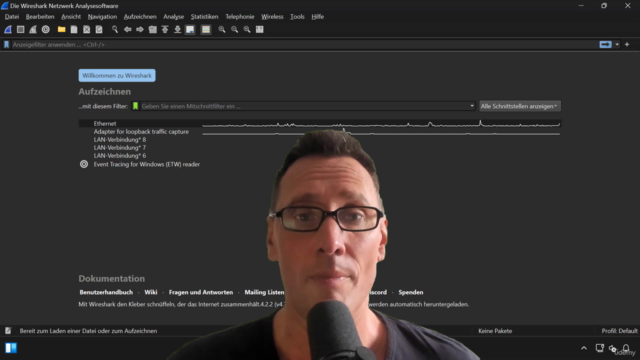This screenshot has height=360, width=640.
Task: Open the Tools menu
Action: point(297,17)
